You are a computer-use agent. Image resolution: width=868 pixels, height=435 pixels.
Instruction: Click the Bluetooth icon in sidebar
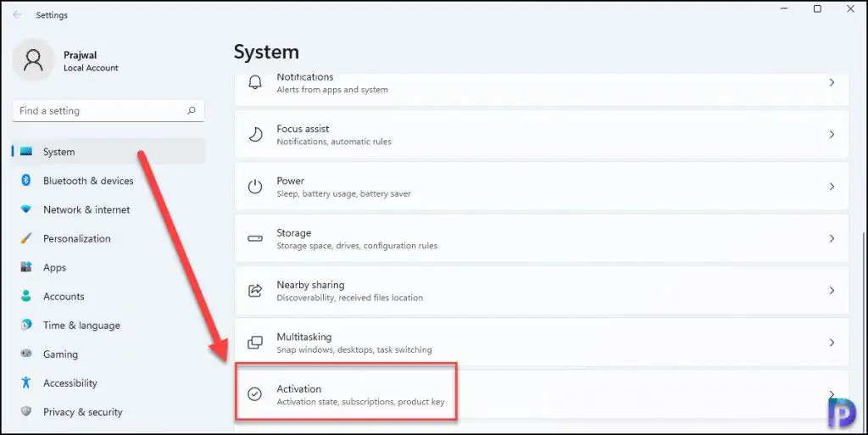[x=26, y=181]
